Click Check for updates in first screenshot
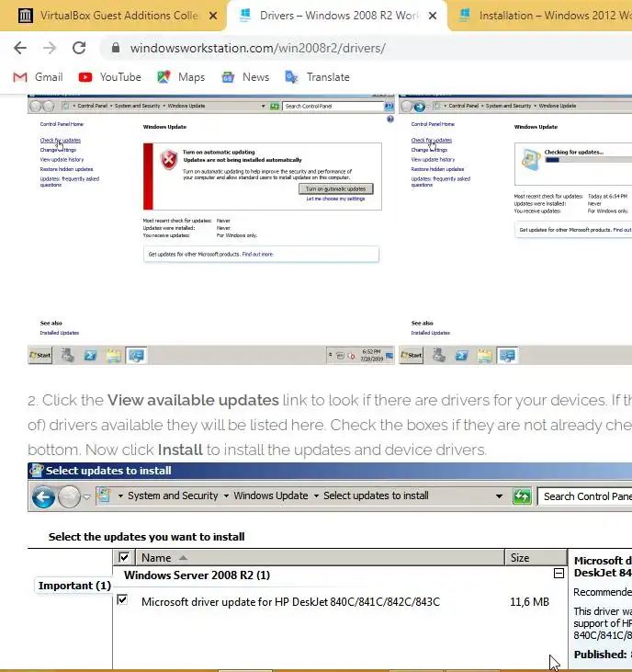Image resolution: width=632 pixels, height=672 pixels. [x=61, y=140]
